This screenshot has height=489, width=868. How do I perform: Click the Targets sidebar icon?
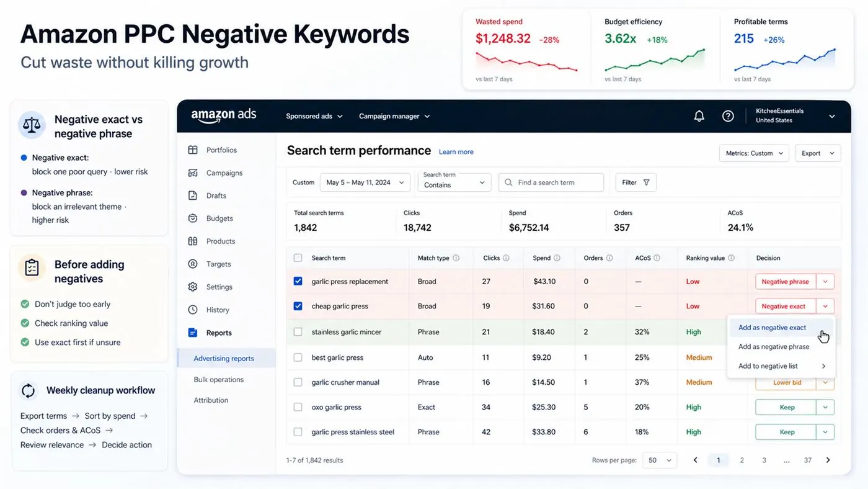pyautogui.click(x=193, y=264)
